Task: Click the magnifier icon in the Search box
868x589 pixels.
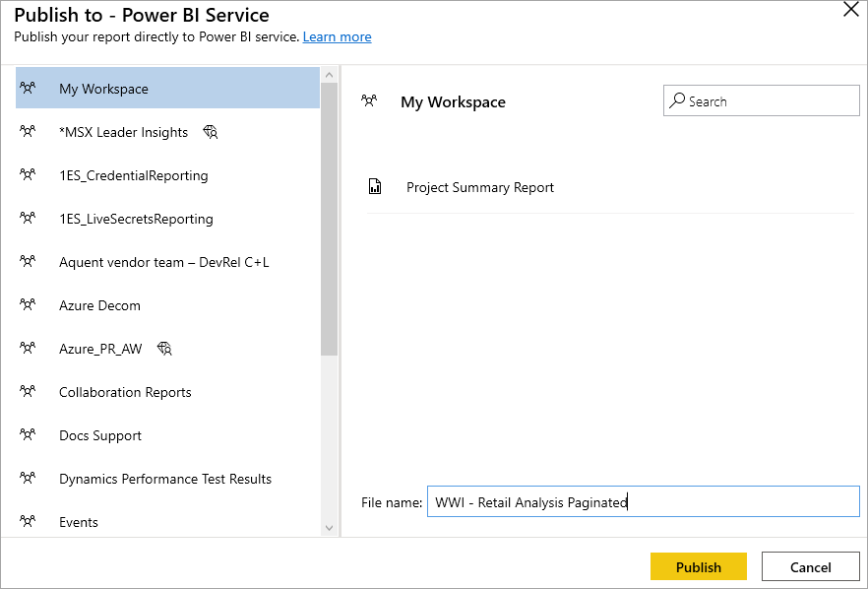Action: pyautogui.click(x=676, y=100)
